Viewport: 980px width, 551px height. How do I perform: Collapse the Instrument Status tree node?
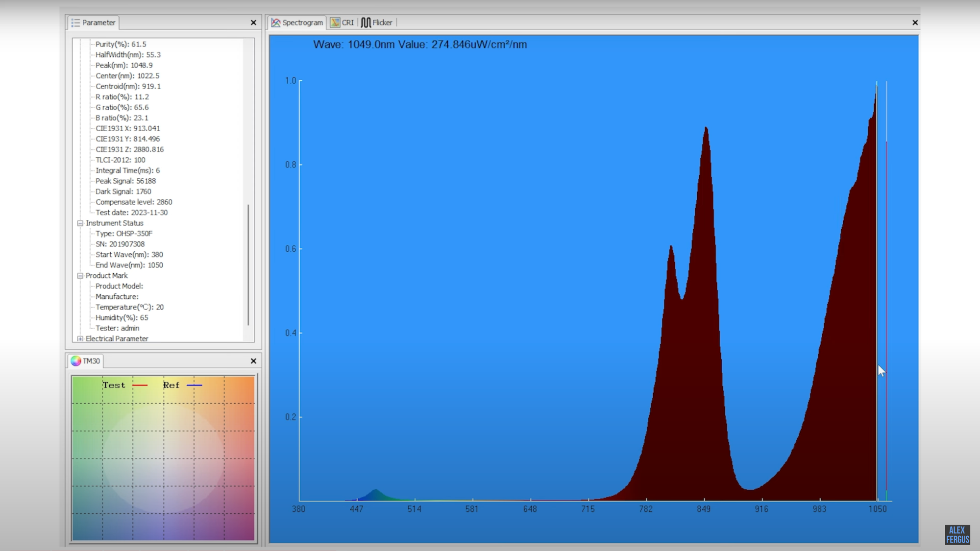[x=80, y=223]
